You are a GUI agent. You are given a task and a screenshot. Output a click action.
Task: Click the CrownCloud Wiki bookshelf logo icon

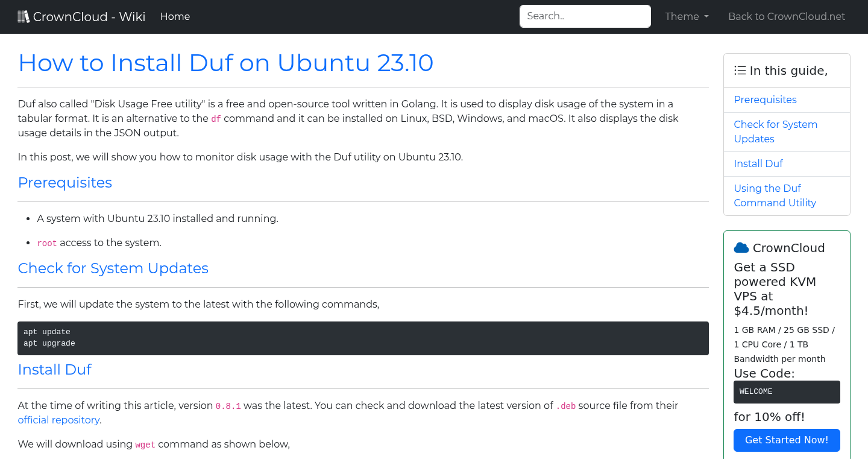(x=24, y=16)
